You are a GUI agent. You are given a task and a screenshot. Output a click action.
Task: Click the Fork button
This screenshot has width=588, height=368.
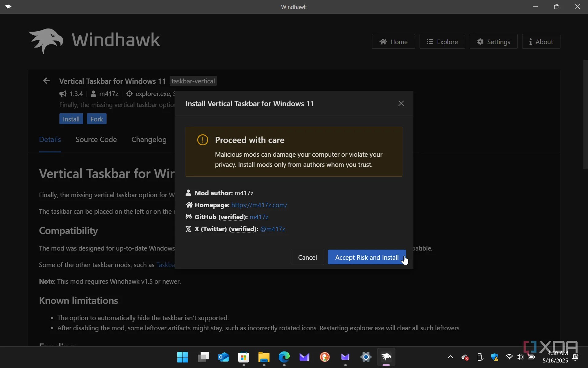coord(96,119)
